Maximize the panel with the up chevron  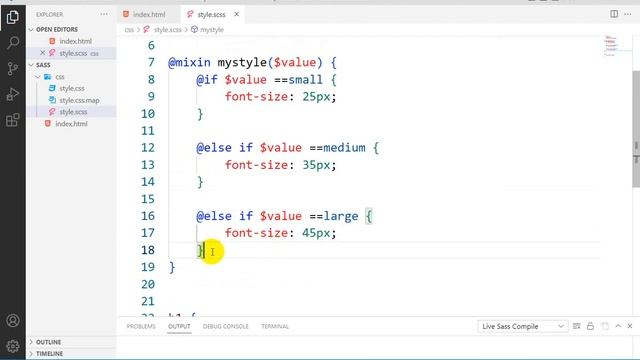618,326
